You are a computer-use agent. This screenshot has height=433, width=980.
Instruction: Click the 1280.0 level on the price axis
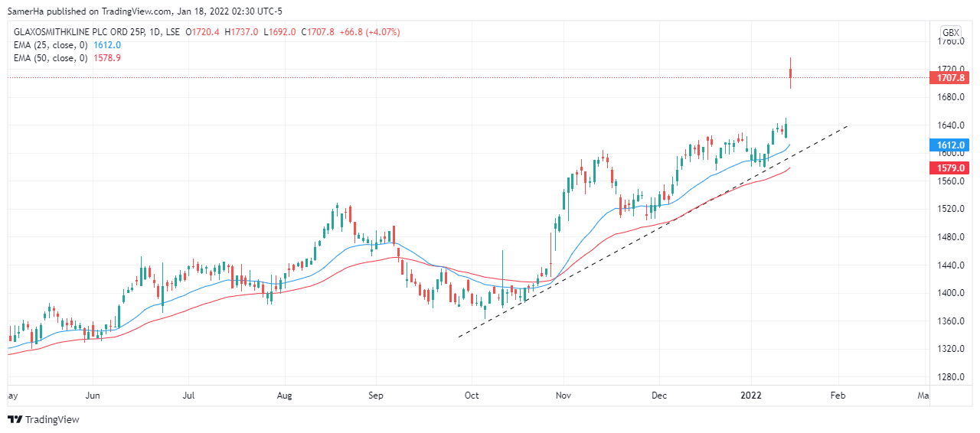(952, 377)
